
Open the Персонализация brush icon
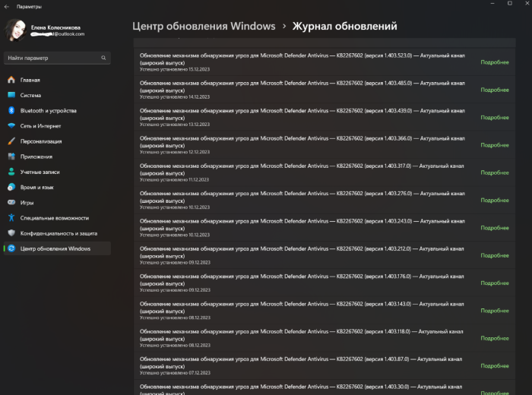pyautogui.click(x=11, y=141)
